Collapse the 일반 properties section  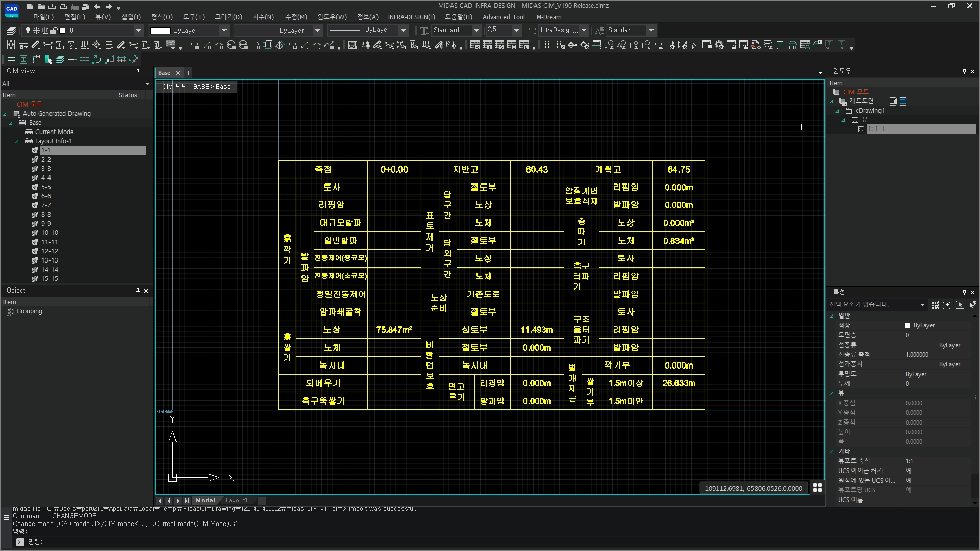832,316
